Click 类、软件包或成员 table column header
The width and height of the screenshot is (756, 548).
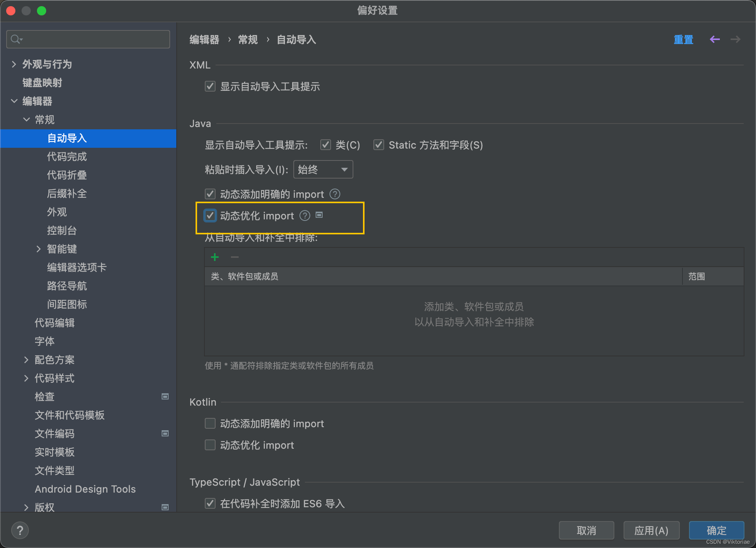(443, 276)
